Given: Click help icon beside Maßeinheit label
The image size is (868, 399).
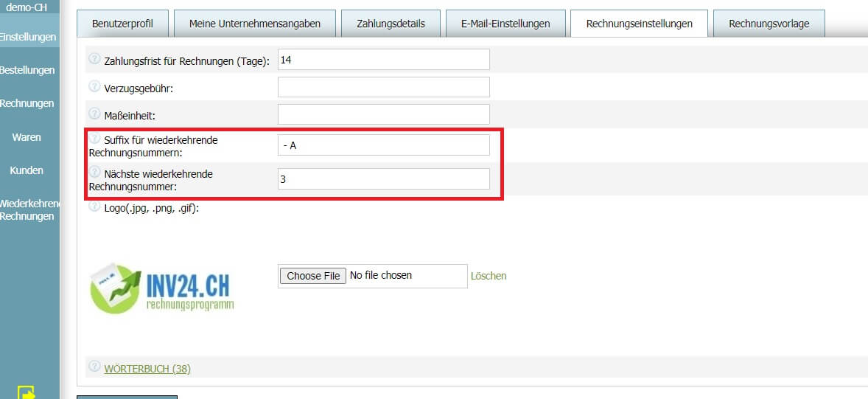Looking at the screenshot, I should (x=94, y=114).
